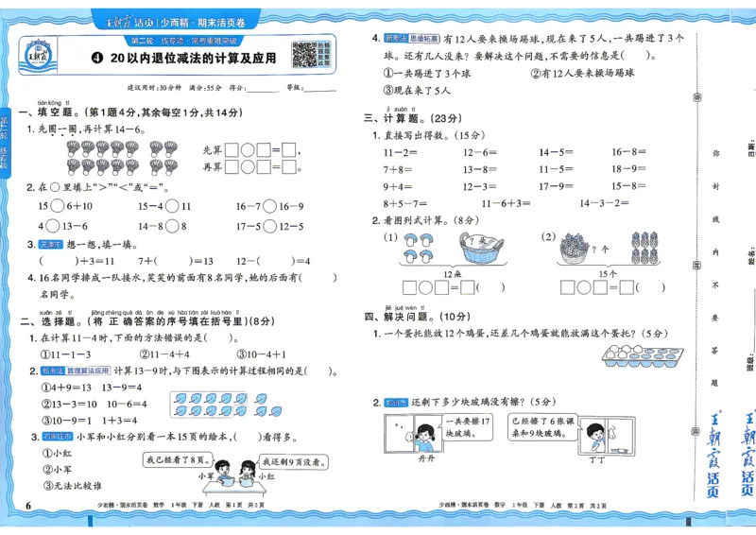
Task: Choose option ③无法比较谁
Action: click(x=73, y=485)
